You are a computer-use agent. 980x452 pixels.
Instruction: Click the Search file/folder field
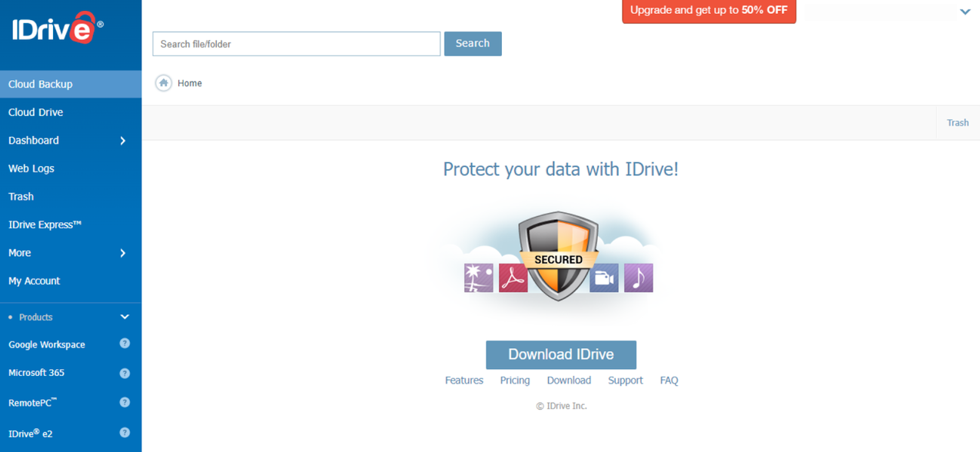pos(297,44)
